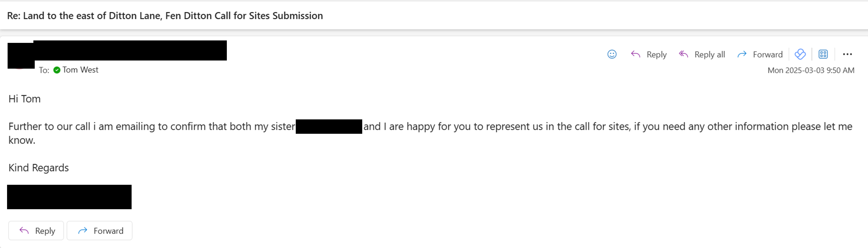Click the "Hi Tom" greeting line

pyautogui.click(x=24, y=99)
